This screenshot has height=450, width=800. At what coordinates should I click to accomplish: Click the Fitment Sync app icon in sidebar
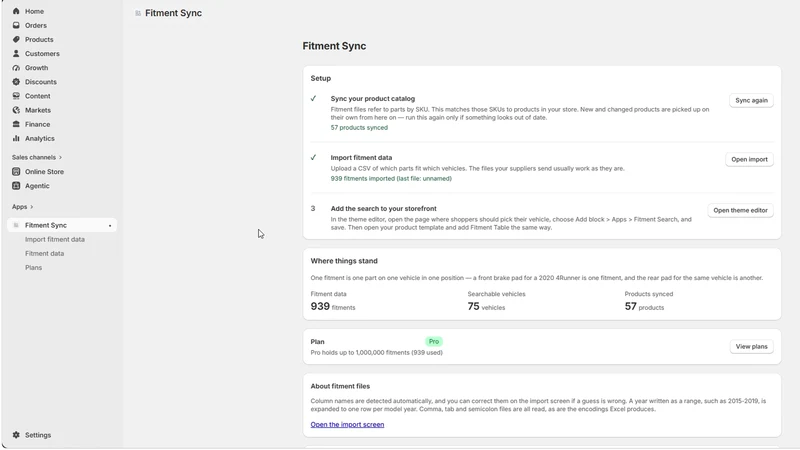coord(16,225)
